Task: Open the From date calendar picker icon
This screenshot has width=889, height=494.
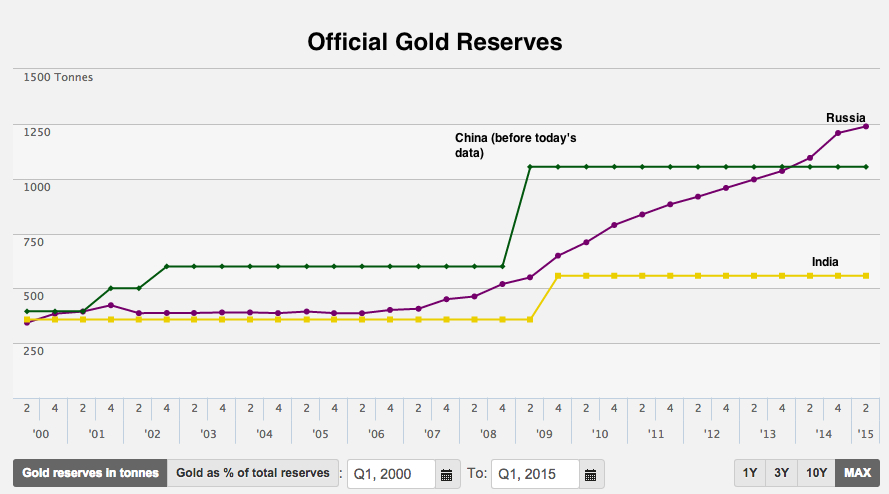Action: (x=446, y=474)
